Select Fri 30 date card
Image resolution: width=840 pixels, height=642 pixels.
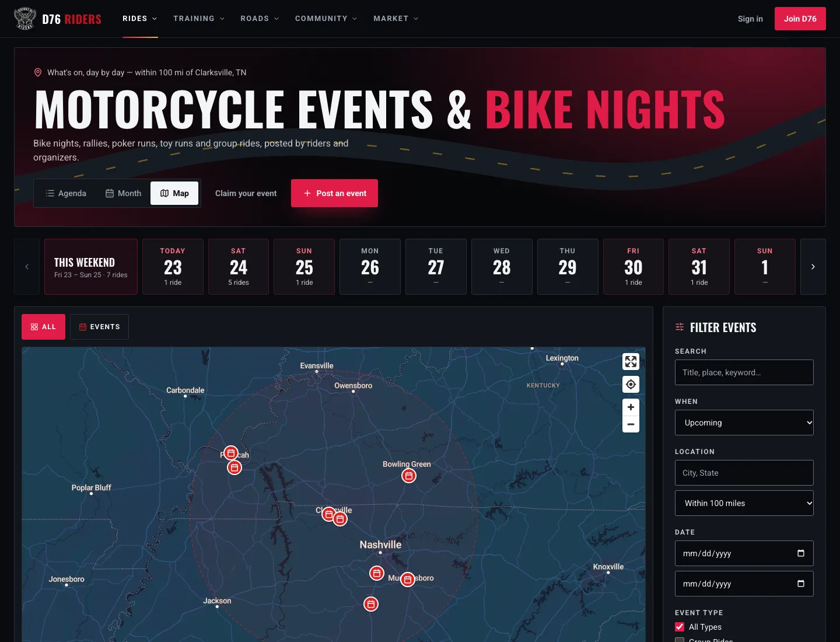click(633, 267)
